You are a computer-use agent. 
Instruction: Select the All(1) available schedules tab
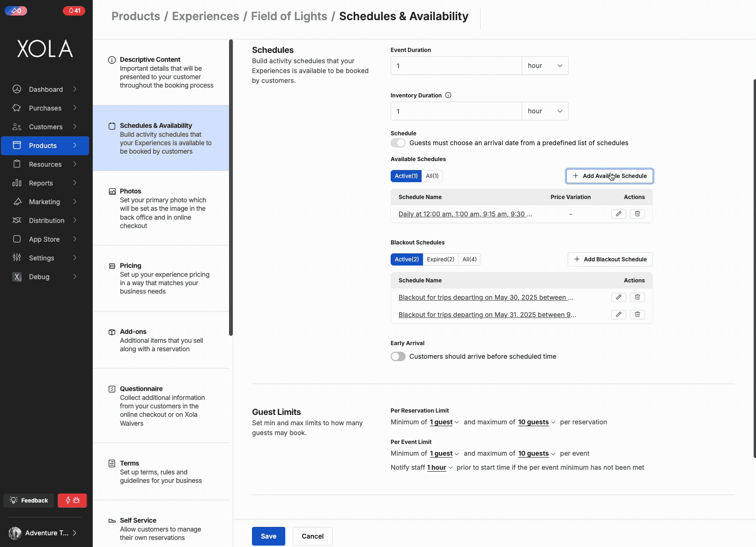click(x=432, y=176)
